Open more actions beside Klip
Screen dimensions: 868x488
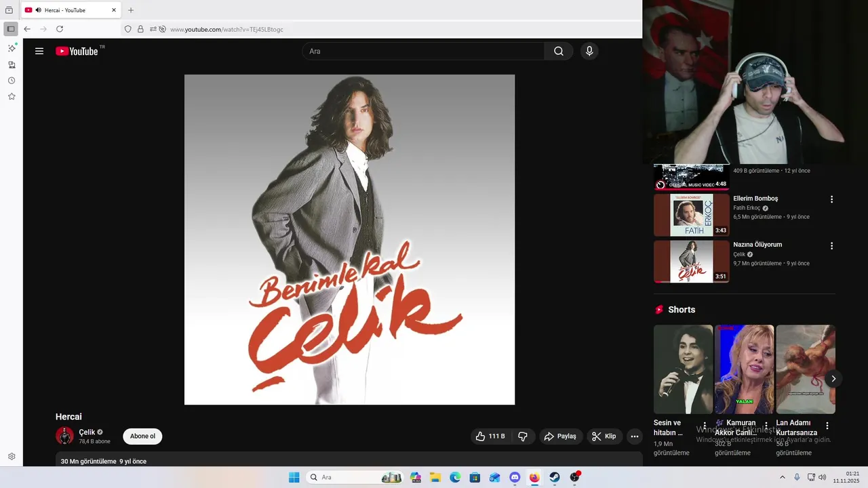click(635, 436)
